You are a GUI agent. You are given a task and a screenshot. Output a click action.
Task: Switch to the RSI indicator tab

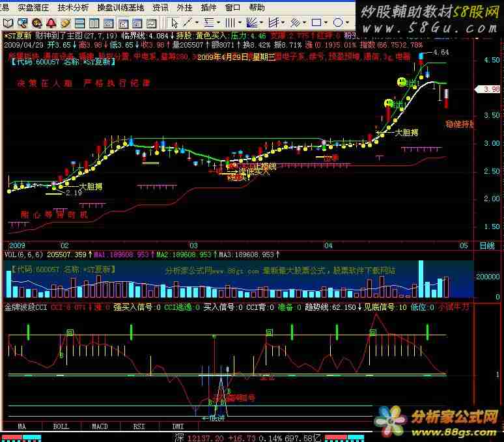pyautogui.click(x=139, y=426)
